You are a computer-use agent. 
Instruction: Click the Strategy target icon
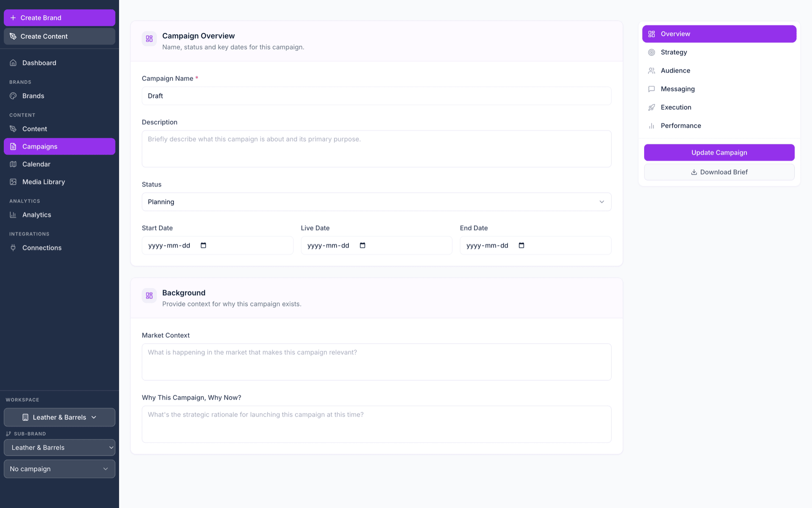pos(651,52)
